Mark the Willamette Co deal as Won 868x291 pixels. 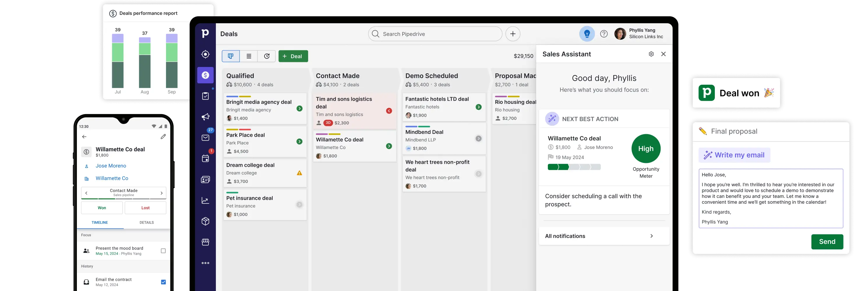pos(101,207)
